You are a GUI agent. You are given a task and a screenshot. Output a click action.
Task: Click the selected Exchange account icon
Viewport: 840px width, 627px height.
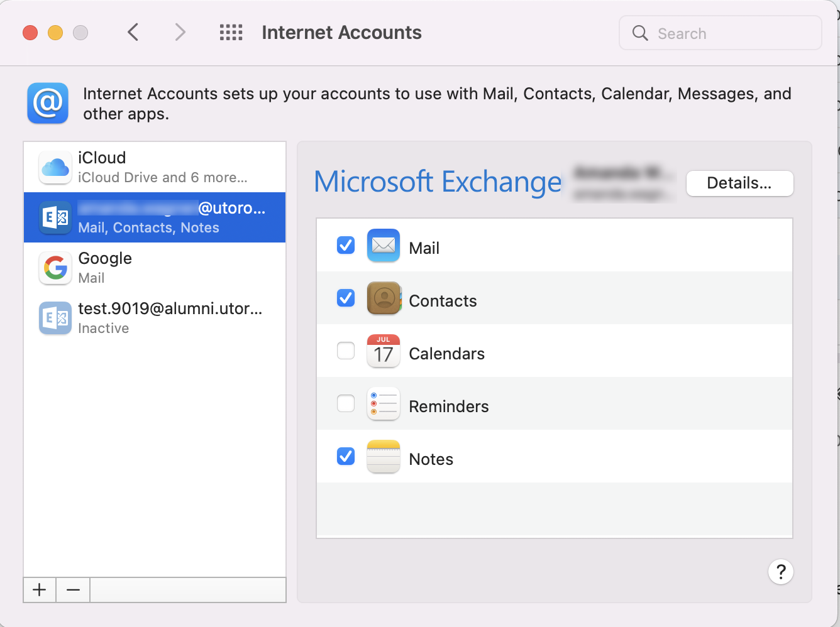tap(55, 217)
